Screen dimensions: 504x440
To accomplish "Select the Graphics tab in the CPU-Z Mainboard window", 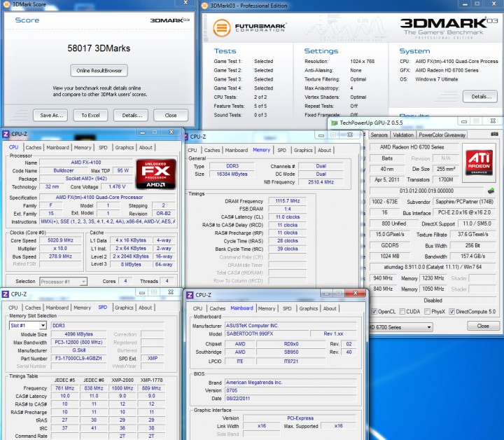I will [309, 308].
